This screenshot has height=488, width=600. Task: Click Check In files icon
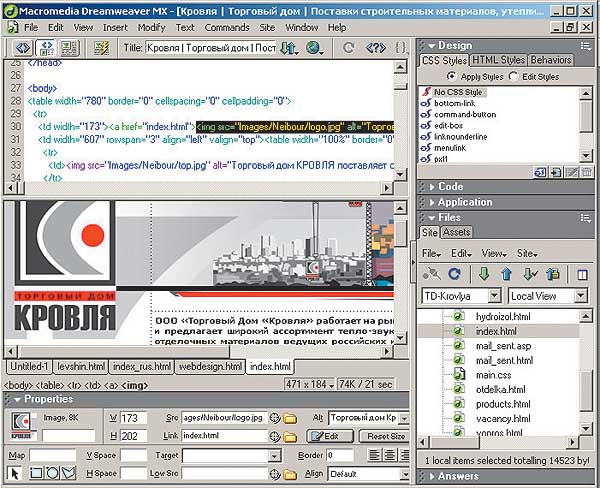pos(553,274)
